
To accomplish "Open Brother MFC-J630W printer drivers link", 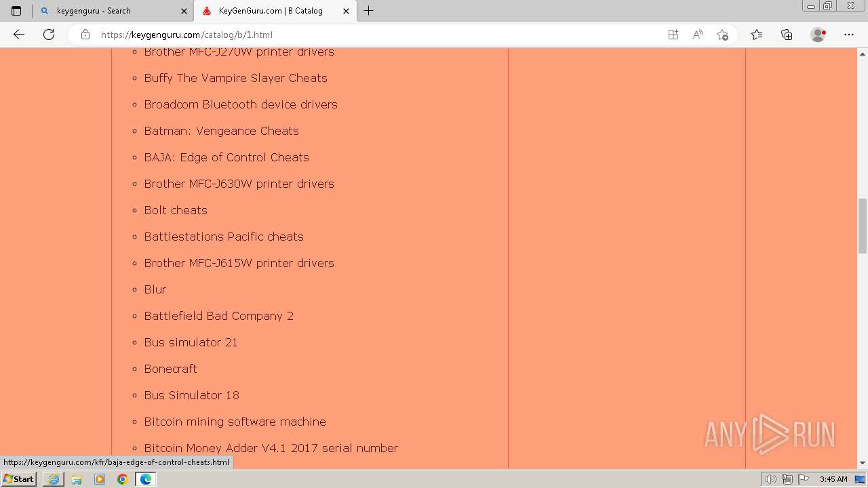I will click(239, 184).
